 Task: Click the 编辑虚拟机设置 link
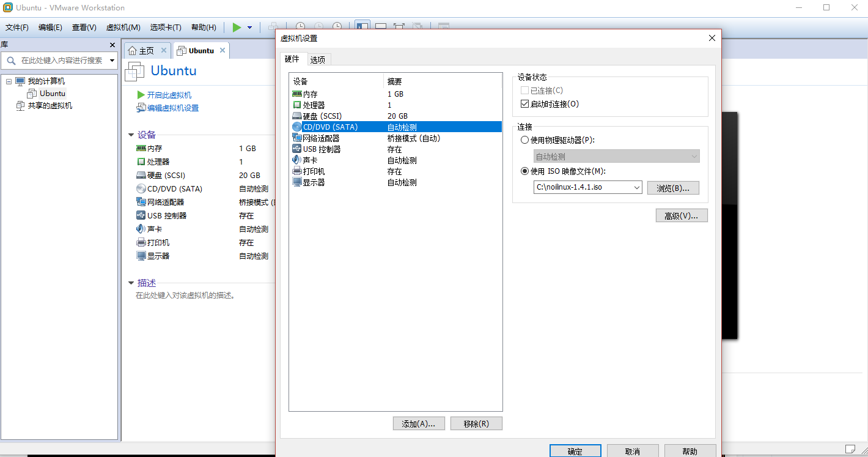(x=173, y=108)
